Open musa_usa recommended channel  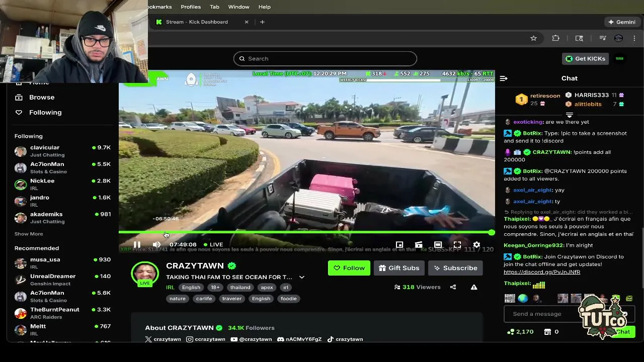[x=62, y=263]
